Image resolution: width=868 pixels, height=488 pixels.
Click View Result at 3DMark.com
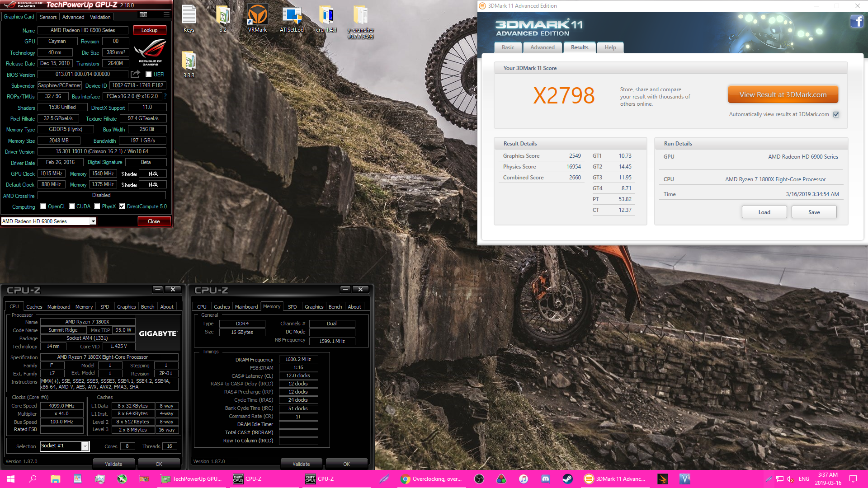coord(783,95)
